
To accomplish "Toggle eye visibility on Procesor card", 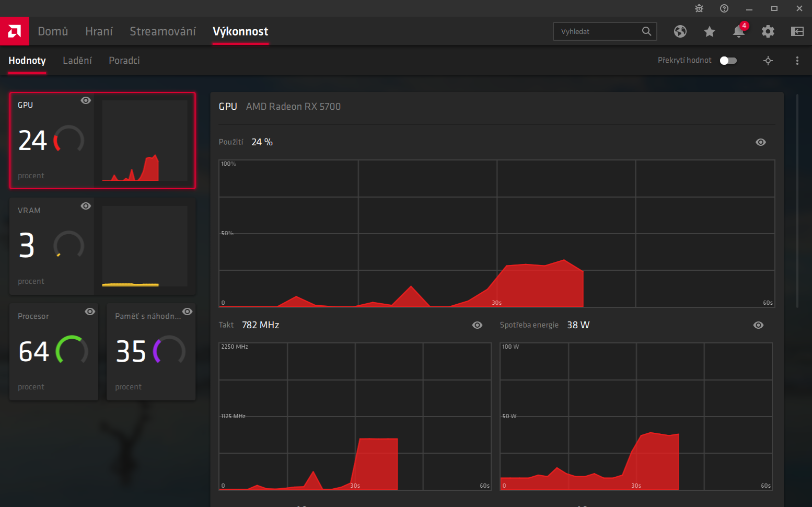I will tap(90, 312).
